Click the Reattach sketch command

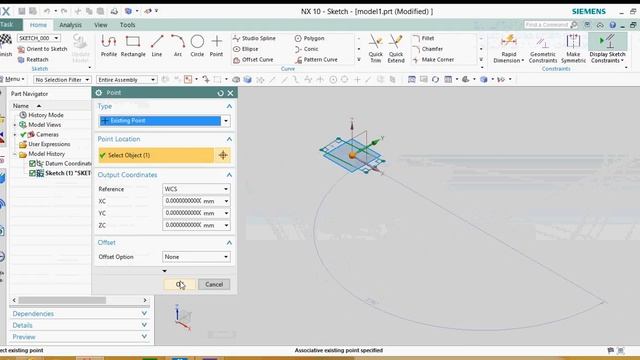click(x=33, y=60)
